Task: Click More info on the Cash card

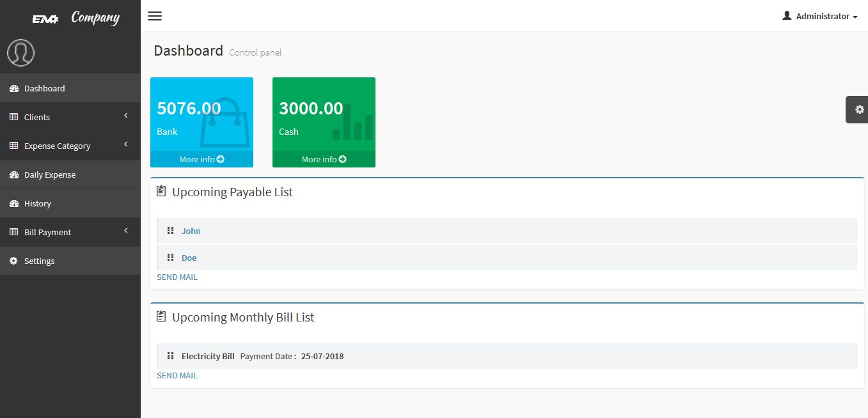Action: [324, 159]
